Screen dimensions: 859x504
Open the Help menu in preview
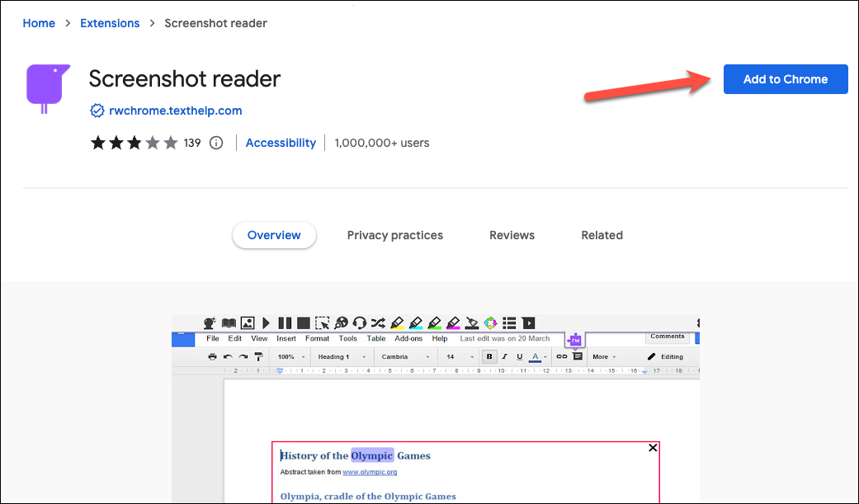click(x=439, y=338)
